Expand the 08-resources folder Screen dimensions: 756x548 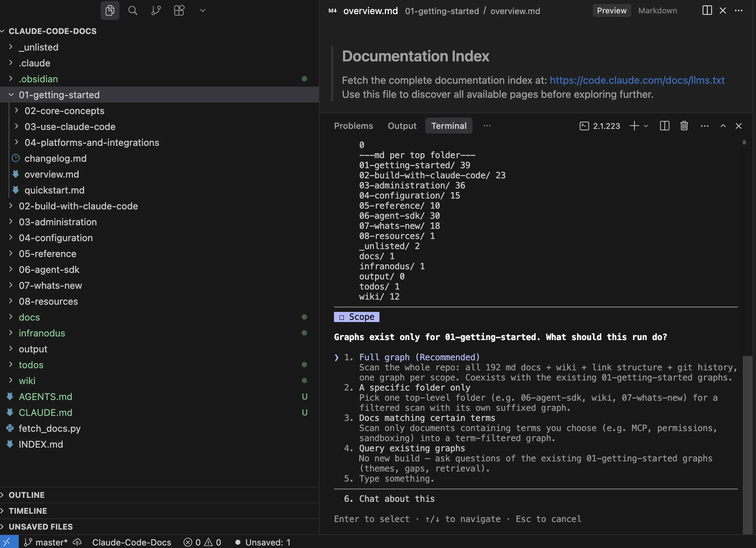point(159,301)
